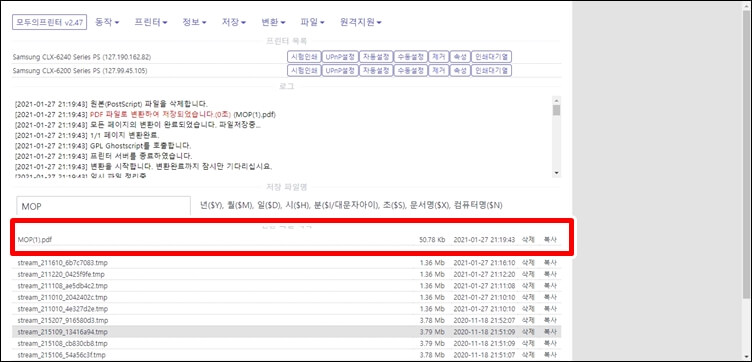The height and width of the screenshot is (362, 752).
Task: Delete stream_215207_916580d3.tmp with 삭제
Action: (x=528, y=320)
